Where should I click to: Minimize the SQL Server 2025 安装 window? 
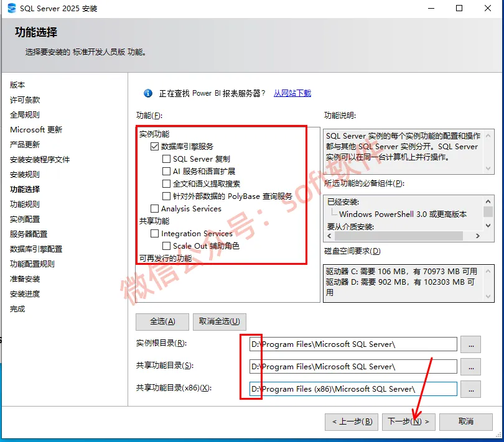[x=431, y=8]
